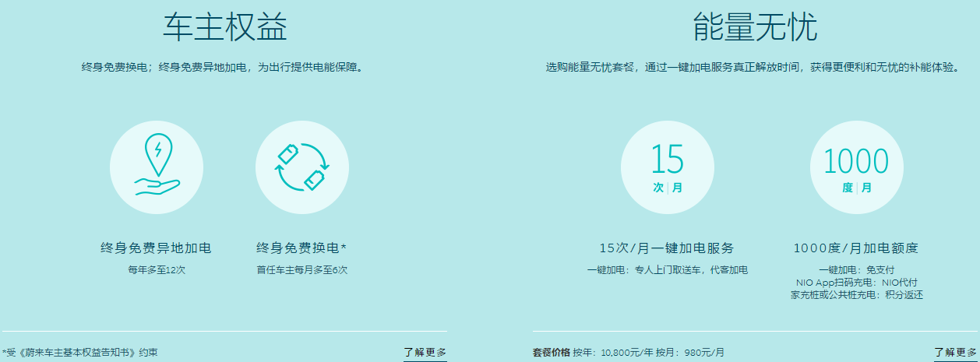Click the 终身免费异地加电 label

click(157, 248)
